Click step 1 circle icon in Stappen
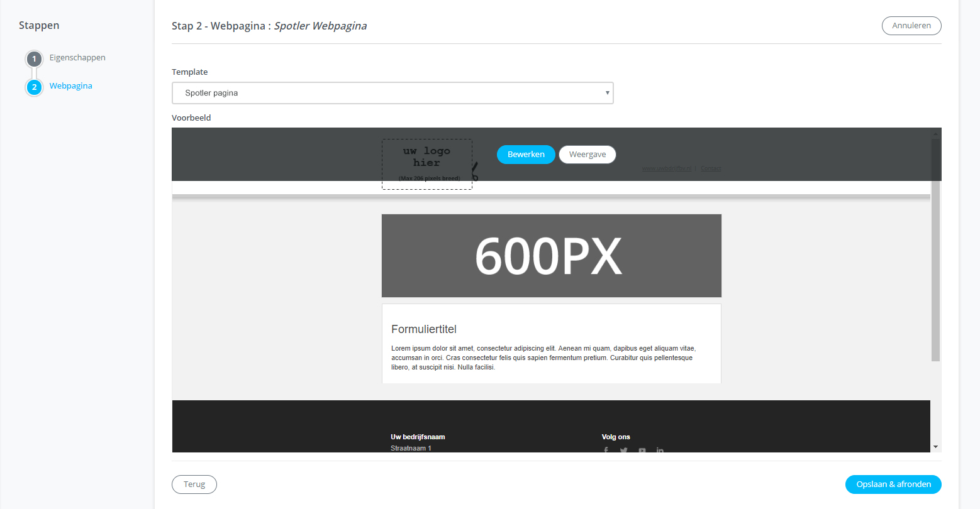 tap(34, 59)
